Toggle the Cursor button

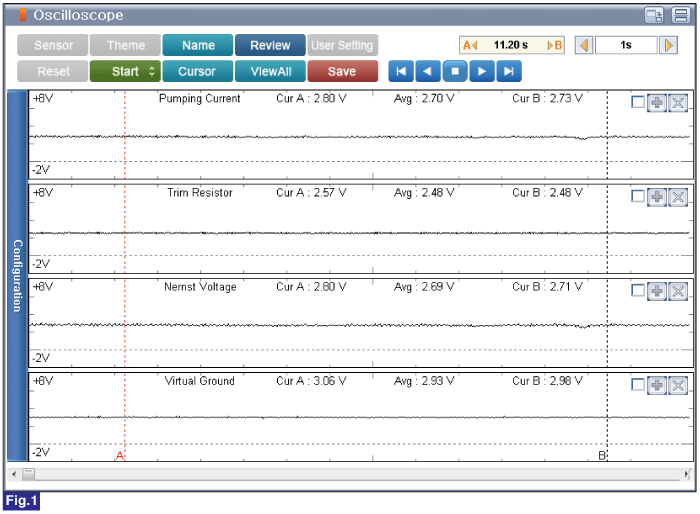pyautogui.click(x=198, y=71)
